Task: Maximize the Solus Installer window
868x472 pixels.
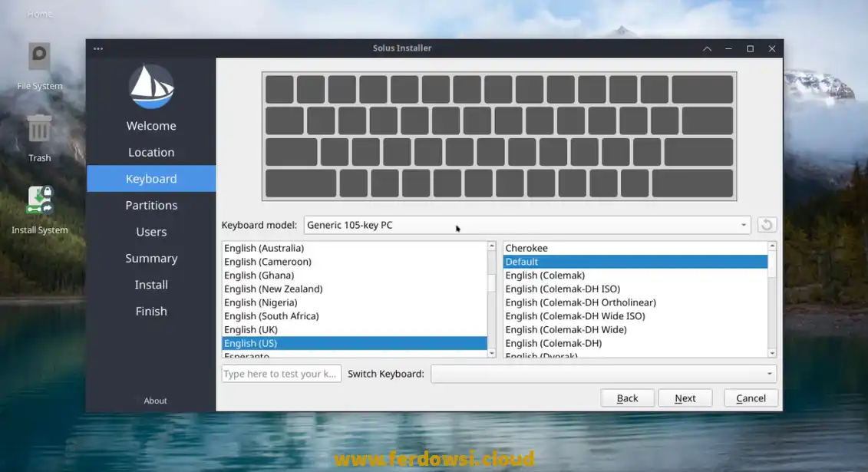Action: [x=750, y=48]
